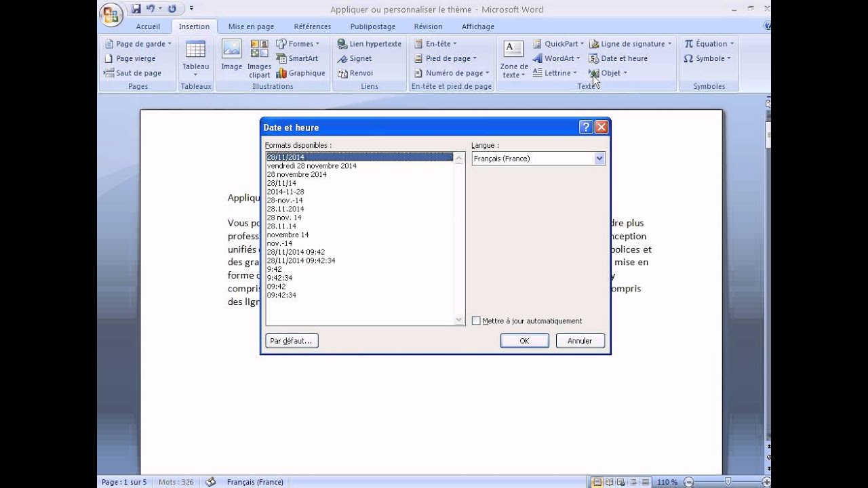Switch to full screen reading view

point(609,482)
